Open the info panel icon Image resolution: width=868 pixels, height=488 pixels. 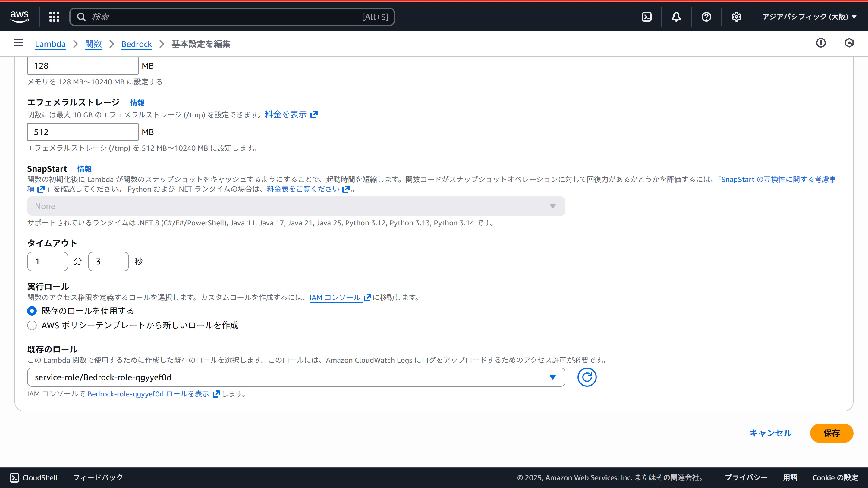coord(821,43)
